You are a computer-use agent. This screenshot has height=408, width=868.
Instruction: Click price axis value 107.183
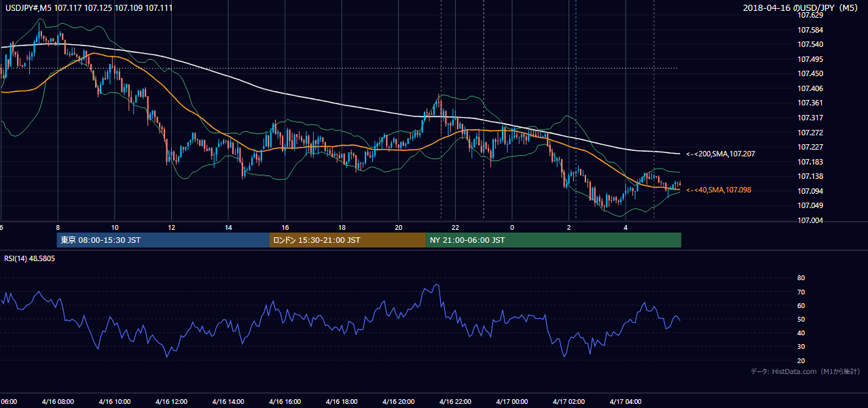[x=810, y=162]
